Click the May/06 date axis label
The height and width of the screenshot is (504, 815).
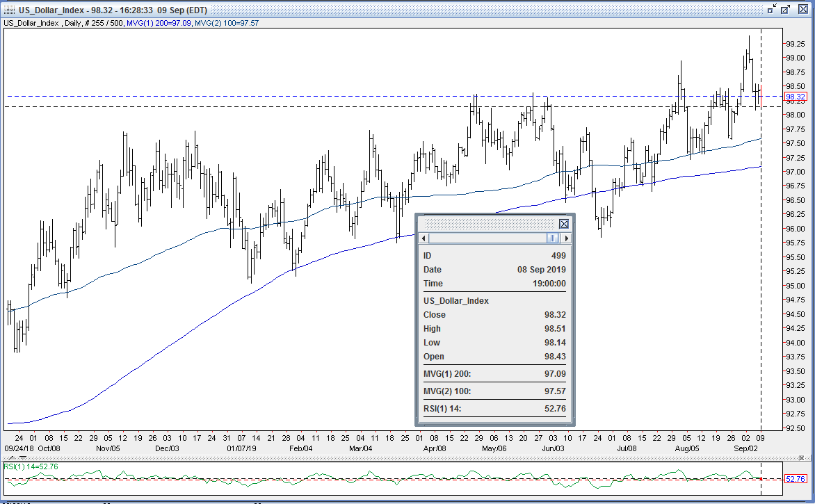point(494,448)
